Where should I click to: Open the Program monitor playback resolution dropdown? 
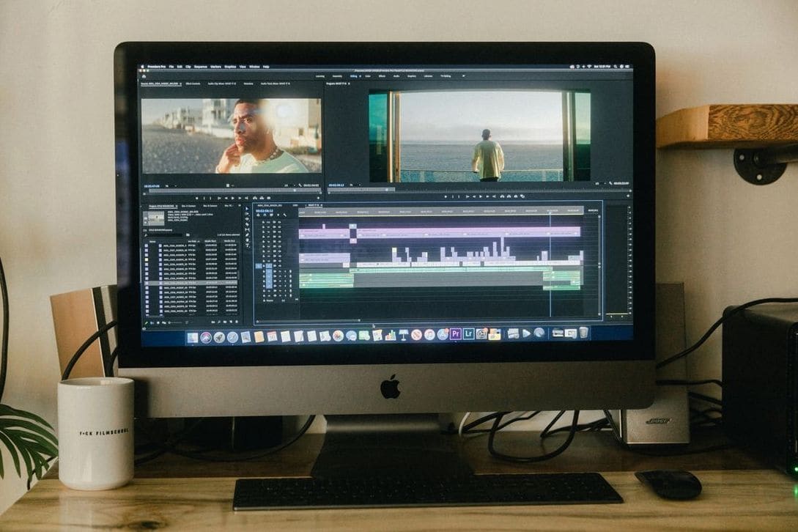tap(599, 183)
